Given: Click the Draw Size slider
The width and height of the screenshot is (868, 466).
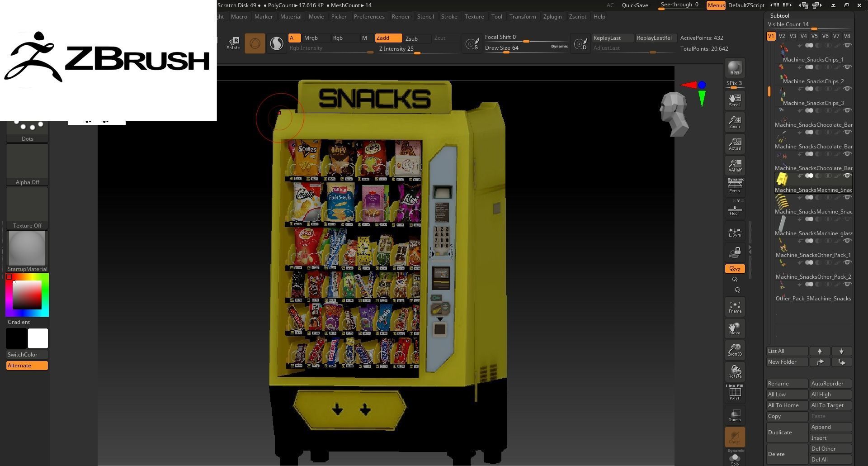Looking at the screenshot, I should pyautogui.click(x=526, y=48).
